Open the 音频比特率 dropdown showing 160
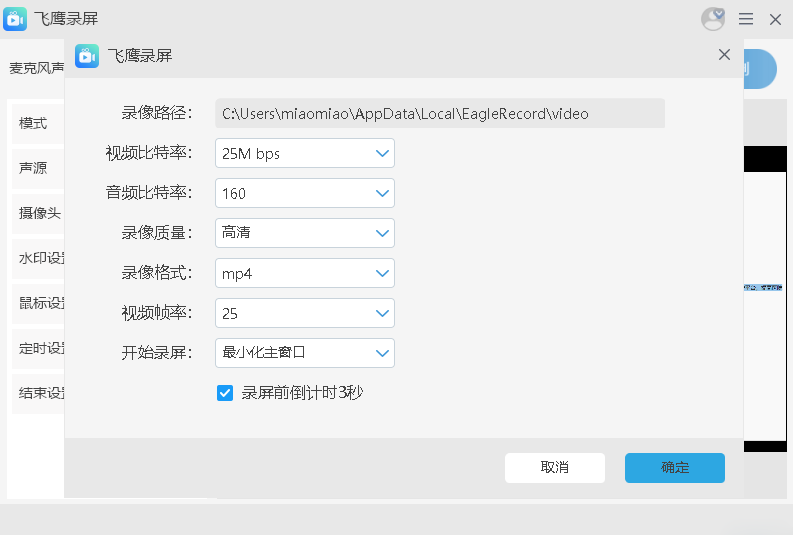This screenshot has width=793, height=535. click(x=305, y=193)
